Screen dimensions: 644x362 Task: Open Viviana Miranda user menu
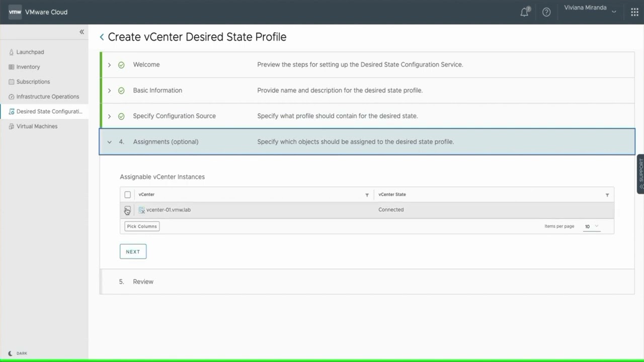click(590, 8)
